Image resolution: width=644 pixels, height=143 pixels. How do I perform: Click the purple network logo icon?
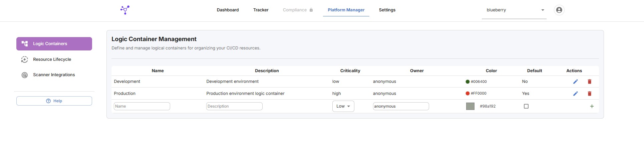pos(125,10)
